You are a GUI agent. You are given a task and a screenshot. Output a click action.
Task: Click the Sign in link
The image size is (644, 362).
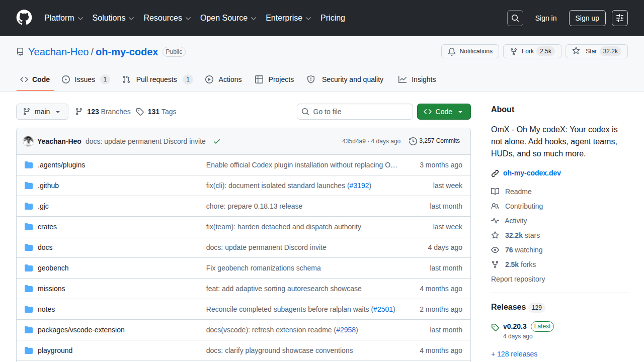pyautogui.click(x=546, y=18)
